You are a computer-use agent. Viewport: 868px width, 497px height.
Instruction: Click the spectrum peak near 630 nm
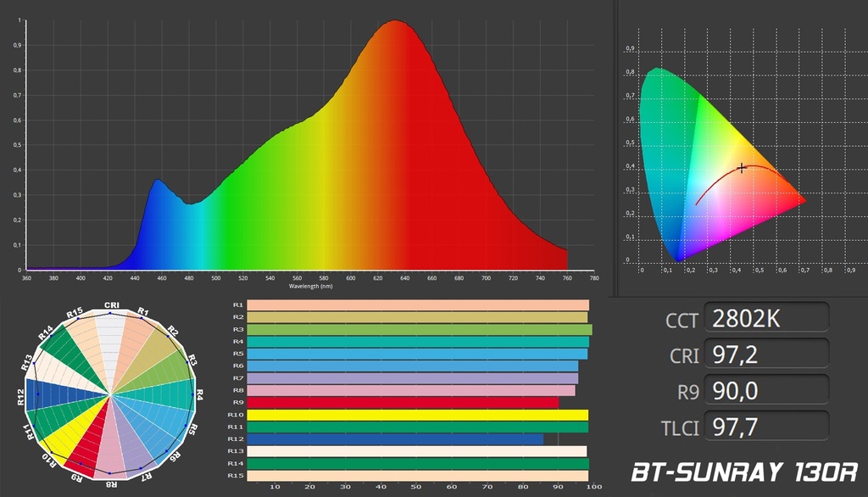coord(395,21)
